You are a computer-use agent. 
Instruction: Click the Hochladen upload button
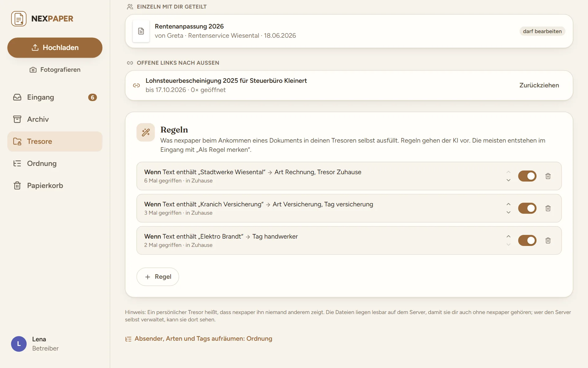(x=55, y=48)
